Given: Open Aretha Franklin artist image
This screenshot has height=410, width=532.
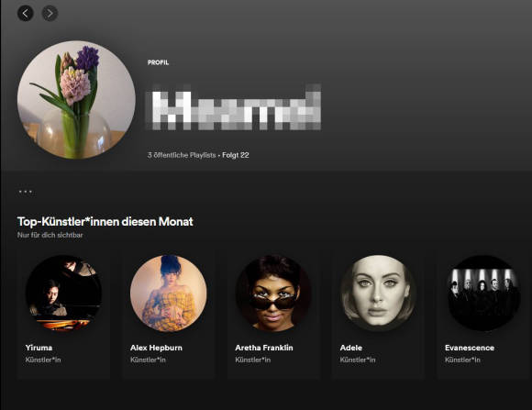Looking at the screenshot, I should [x=273, y=294].
